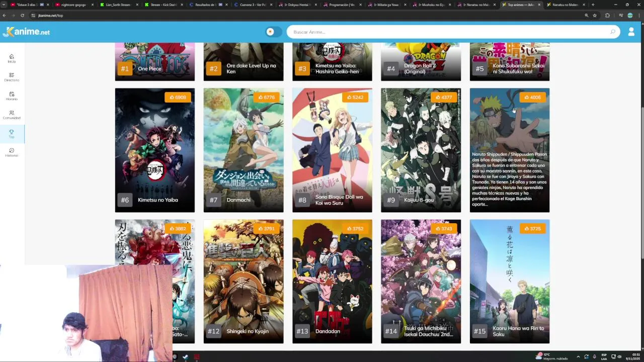Open the Inicio sidebar icon

click(12, 58)
